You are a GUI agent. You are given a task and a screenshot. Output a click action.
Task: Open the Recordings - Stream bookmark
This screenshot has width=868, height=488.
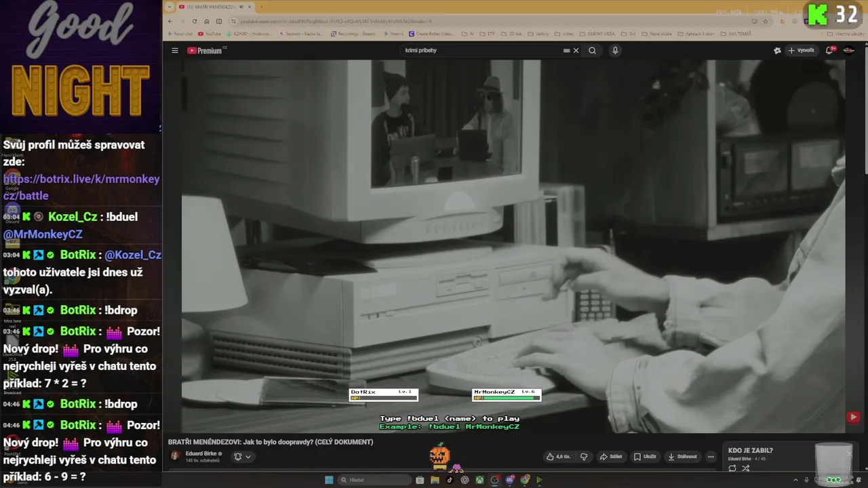tap(355, 34)
